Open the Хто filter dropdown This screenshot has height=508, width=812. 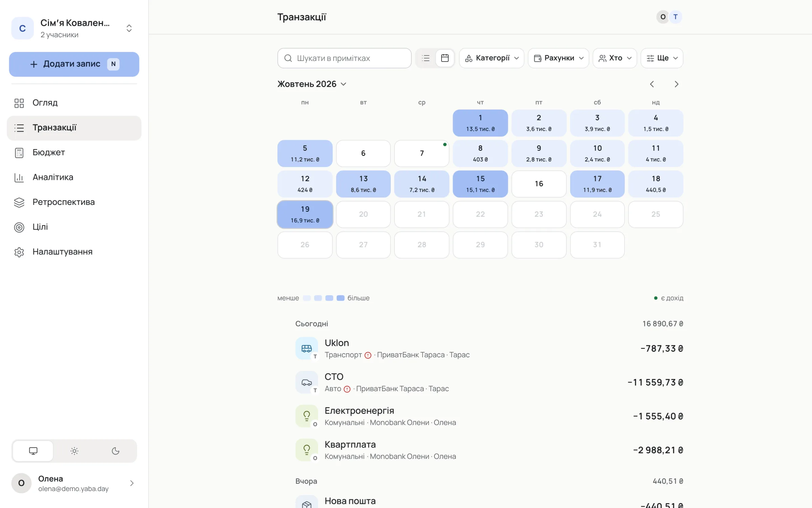(615, 58)
